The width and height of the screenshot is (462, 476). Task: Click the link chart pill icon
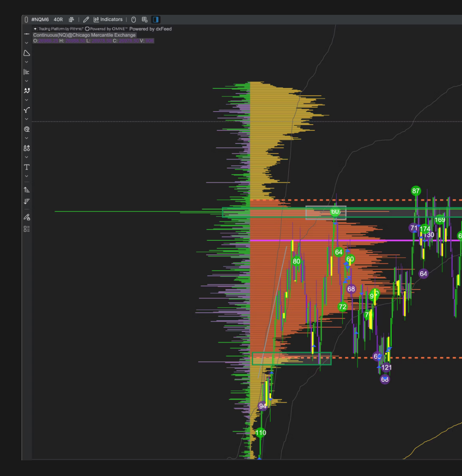tap(26, 19)
